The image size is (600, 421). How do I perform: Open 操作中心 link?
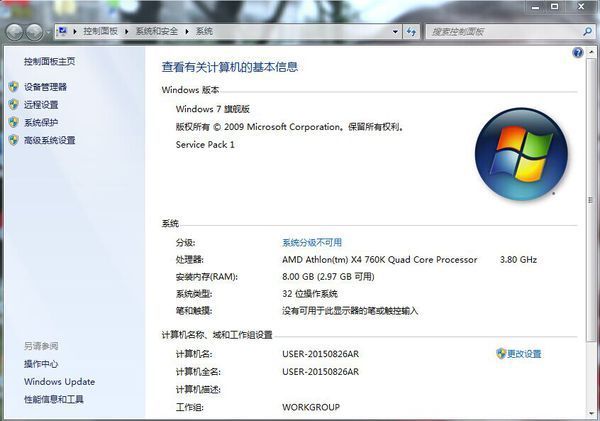click(x=41, y=364)
